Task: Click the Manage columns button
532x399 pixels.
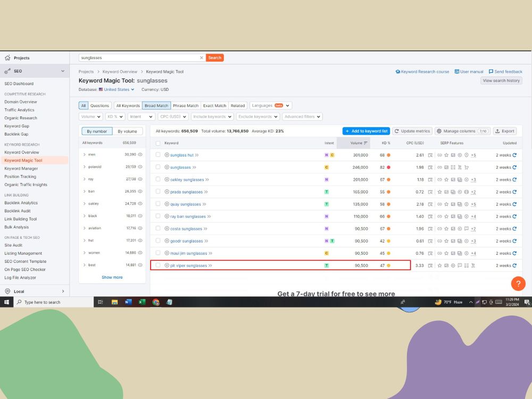Action: click(463, 131)
